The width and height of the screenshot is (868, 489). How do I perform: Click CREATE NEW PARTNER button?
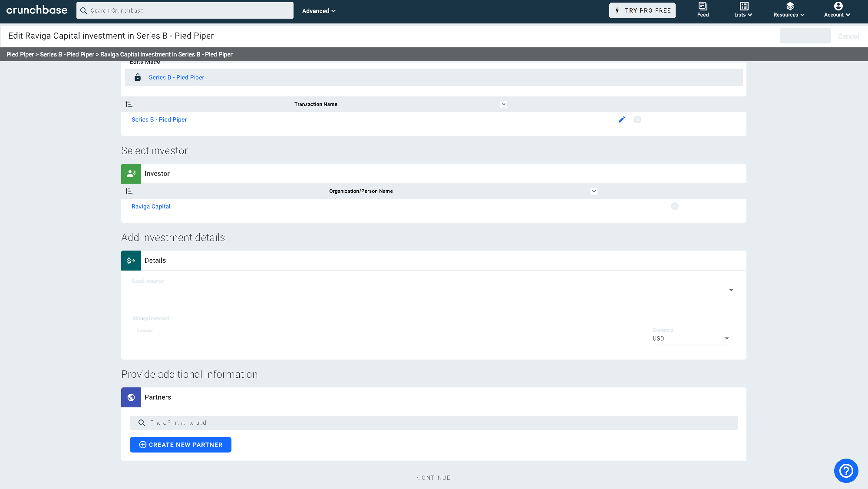point(181,445)
